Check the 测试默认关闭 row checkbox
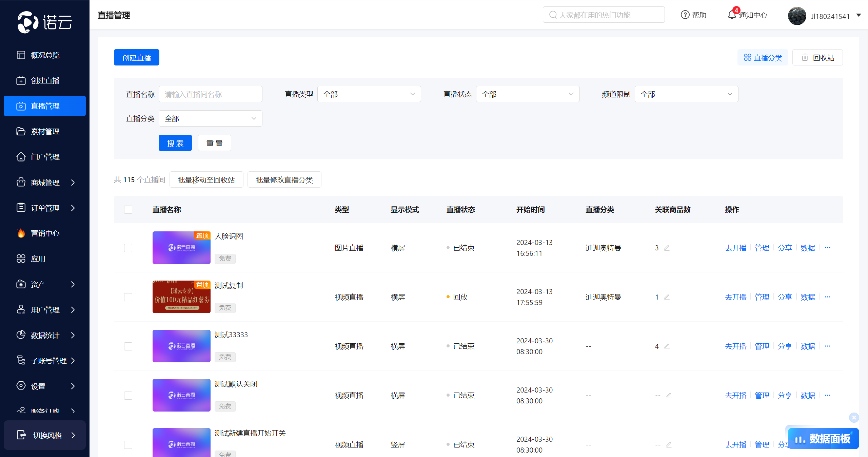Viewport: 868px width, 457px height. [x=128, y=396]
